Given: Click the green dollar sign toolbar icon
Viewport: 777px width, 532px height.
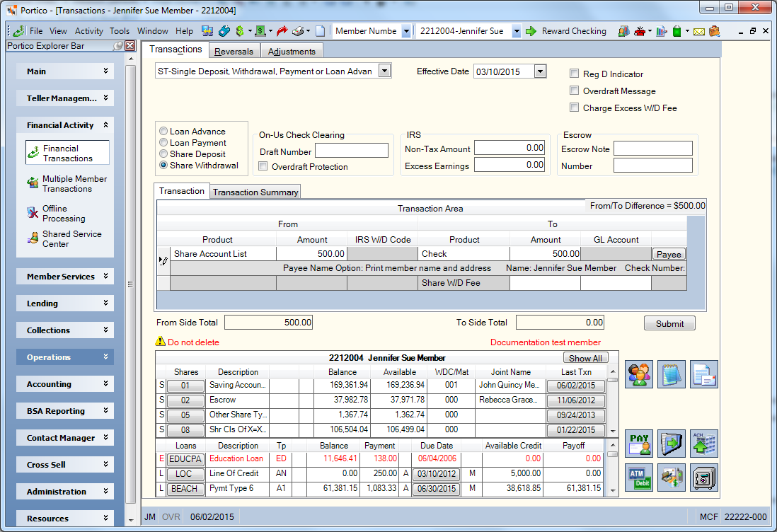Looking at the screenshot, I should [240, 31].
